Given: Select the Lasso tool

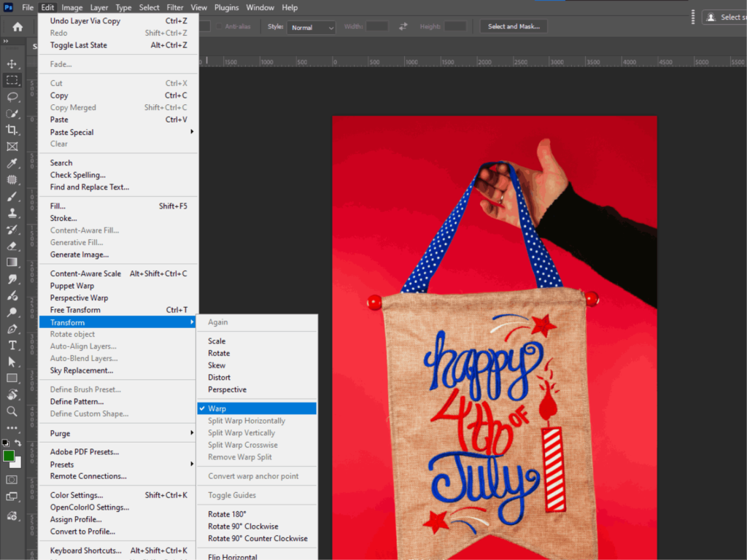Looking at the screenshot, I should [12, 97].
